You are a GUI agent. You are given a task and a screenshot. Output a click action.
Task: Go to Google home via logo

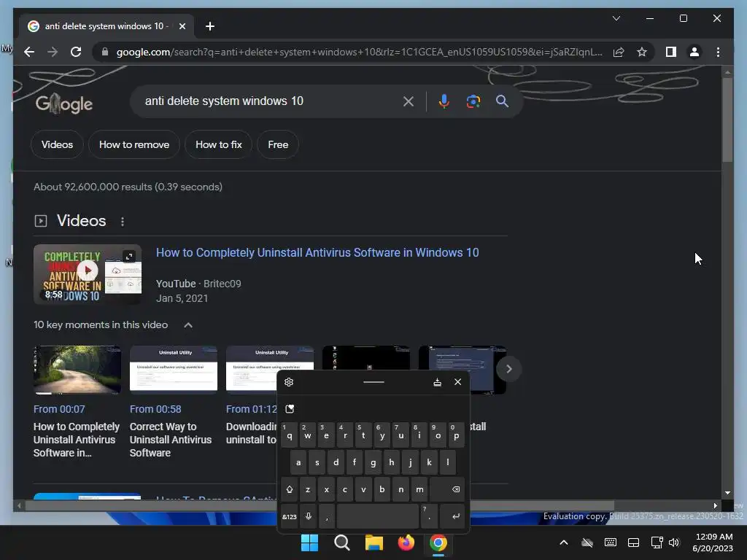pos(64,104)
